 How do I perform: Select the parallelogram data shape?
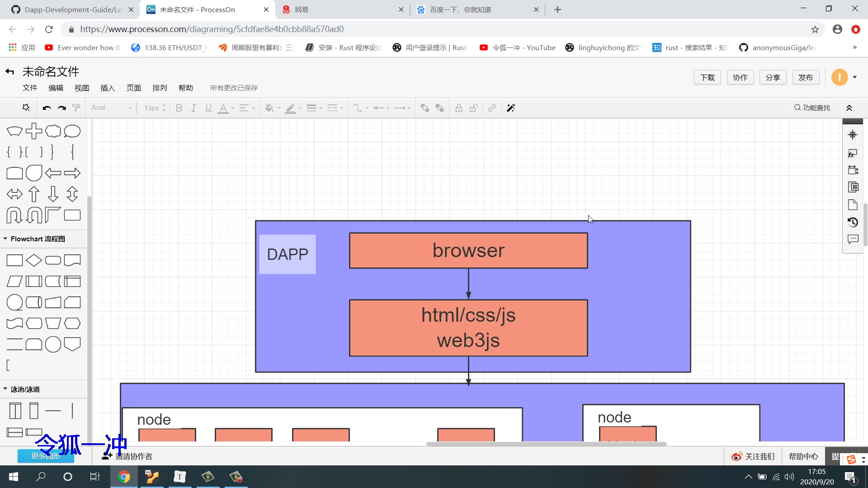pyautogui.click(x=14, y=282)
